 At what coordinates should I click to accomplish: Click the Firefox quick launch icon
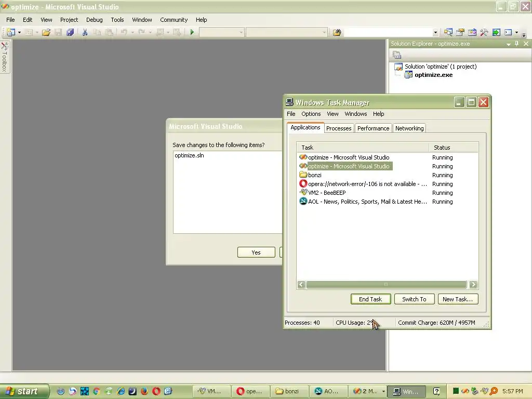click(x=144, y=391)
